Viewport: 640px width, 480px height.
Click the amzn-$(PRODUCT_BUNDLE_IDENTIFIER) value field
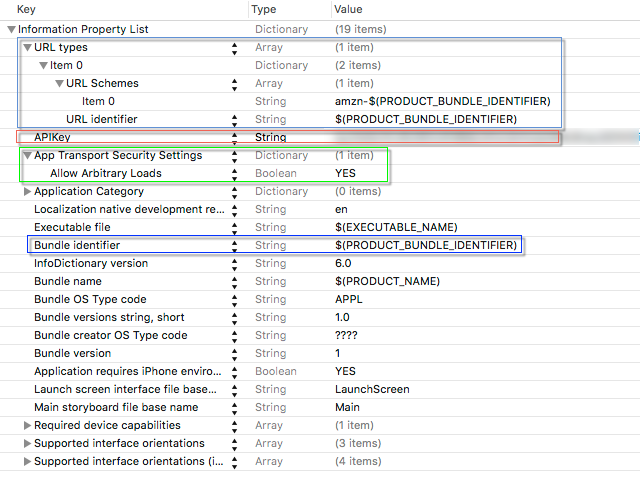(x=442, y=102)
